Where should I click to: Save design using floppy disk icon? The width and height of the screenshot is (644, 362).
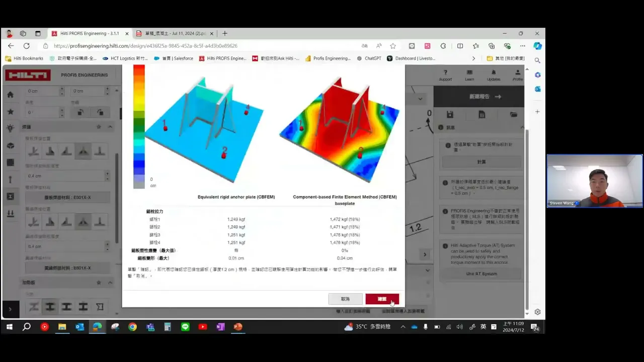coord(450,115)
